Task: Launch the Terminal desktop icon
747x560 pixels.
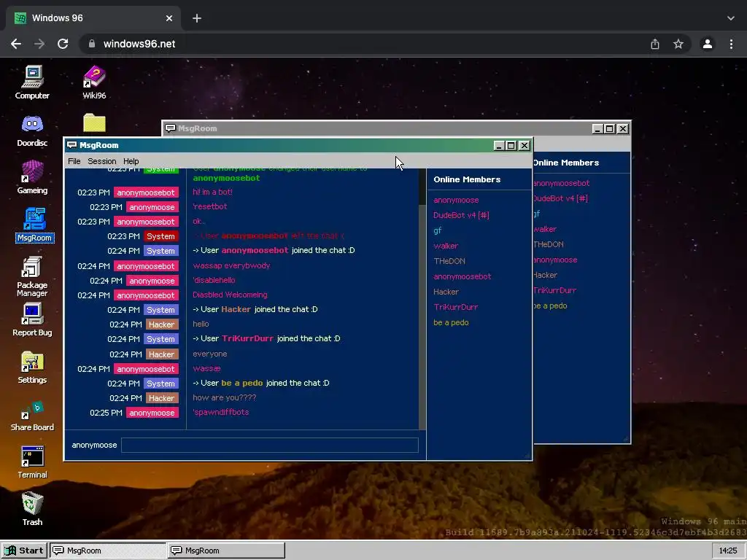Action: pyautogui.click(x=32, y=462)
